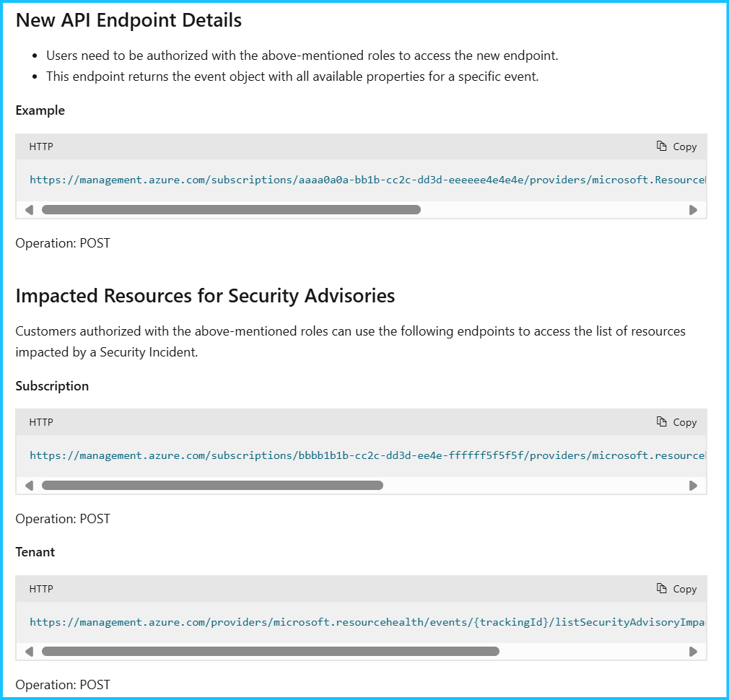
Task: Click 'Operation: POST' below the Tenant block
Action: [x=63, y=685]
